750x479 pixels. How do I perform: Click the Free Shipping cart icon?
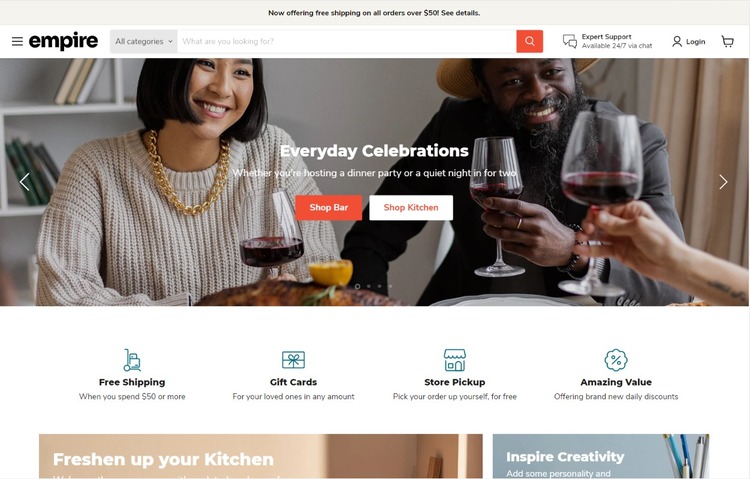(x=132, y=360)
